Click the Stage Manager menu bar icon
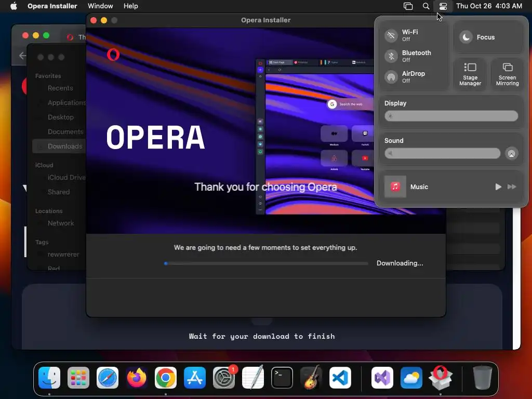This screenshot has height=399, width=532. point(408,6)
